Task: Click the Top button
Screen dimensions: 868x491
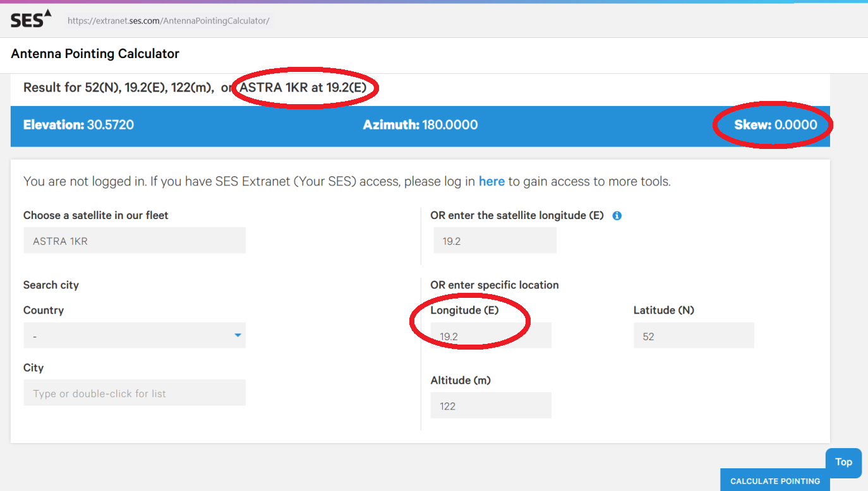Action: 843,462
